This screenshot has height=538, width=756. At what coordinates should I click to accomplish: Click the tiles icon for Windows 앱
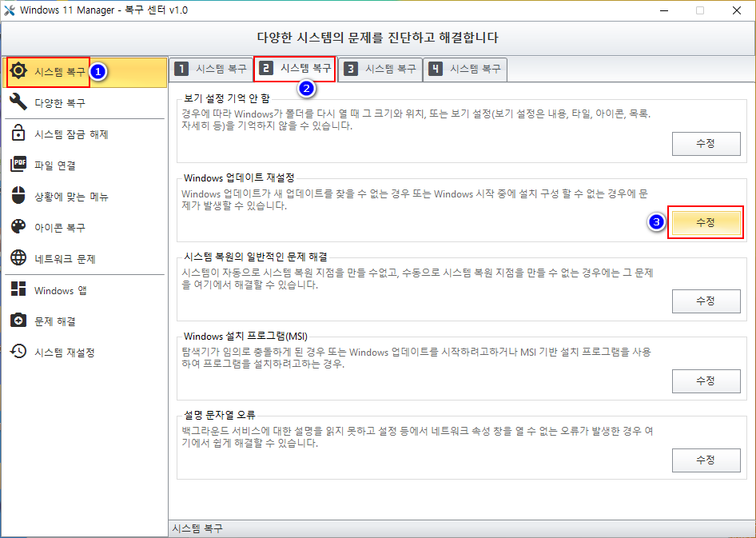click(18, 289)
